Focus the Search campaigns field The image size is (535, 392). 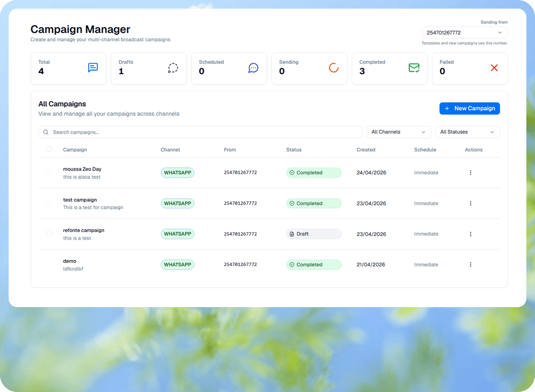(x=201, y=132)
